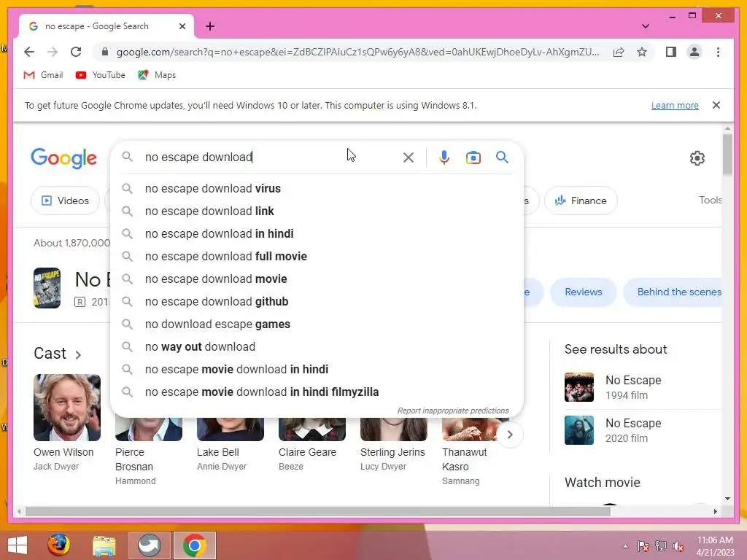Select suggestion 'no escape download link'

[317, 211]
